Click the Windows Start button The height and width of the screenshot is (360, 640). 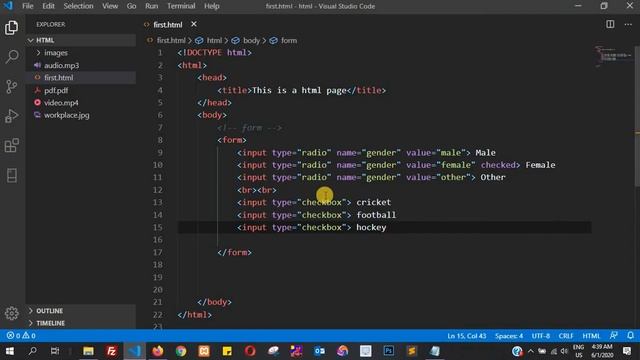coord(9,351)
